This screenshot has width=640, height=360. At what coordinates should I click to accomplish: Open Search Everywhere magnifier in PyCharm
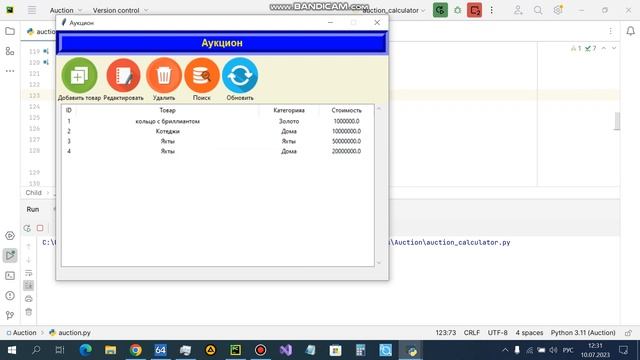(x=538, y=10)
